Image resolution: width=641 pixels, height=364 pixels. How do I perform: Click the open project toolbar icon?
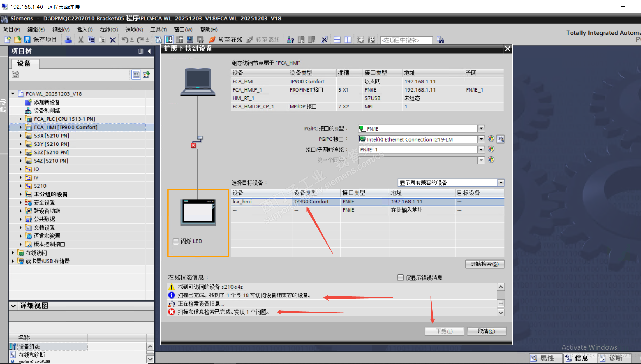pos(18,40)
